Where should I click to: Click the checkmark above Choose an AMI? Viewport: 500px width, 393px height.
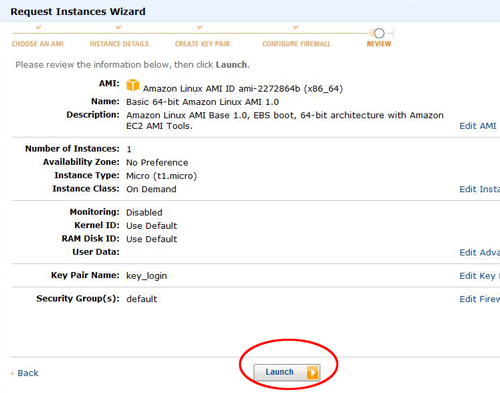pos(39,27)
